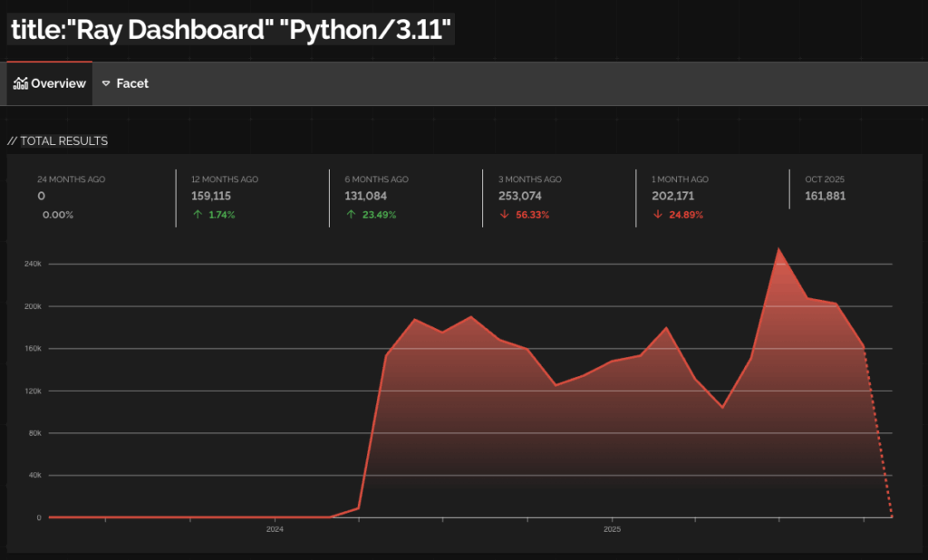Click the search query title text
This screenshot has width=928, height=560.
coord(231,30)
